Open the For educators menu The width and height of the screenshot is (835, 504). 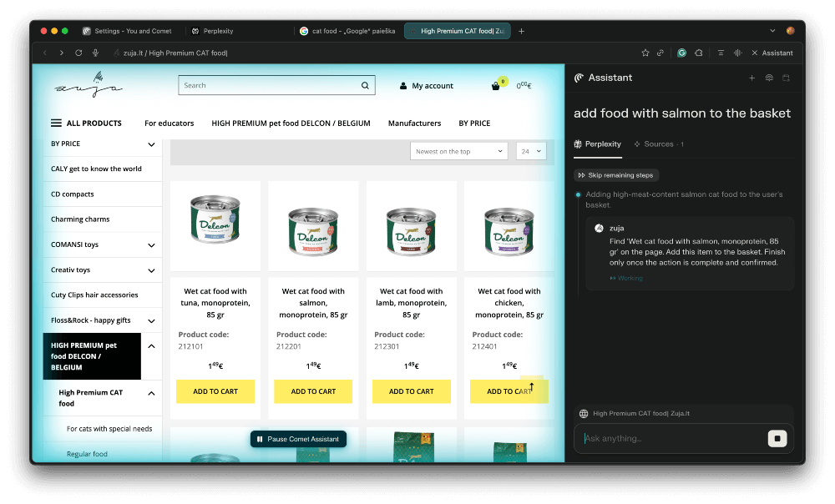coord(170,123)
